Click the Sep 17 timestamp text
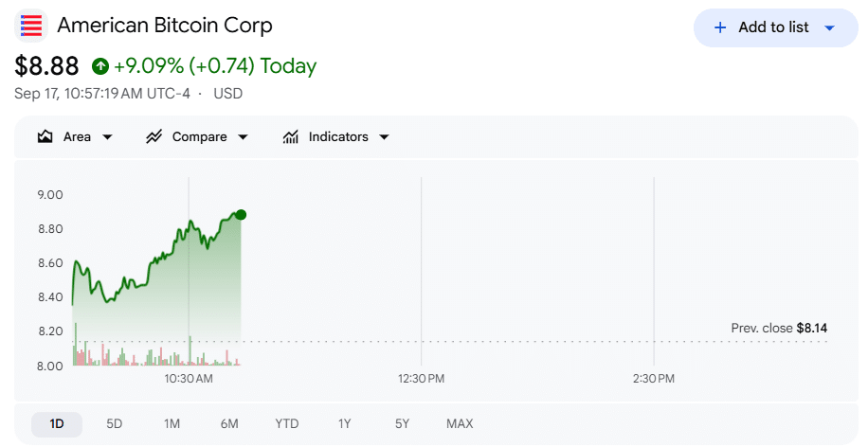 [x=101, y=94]
